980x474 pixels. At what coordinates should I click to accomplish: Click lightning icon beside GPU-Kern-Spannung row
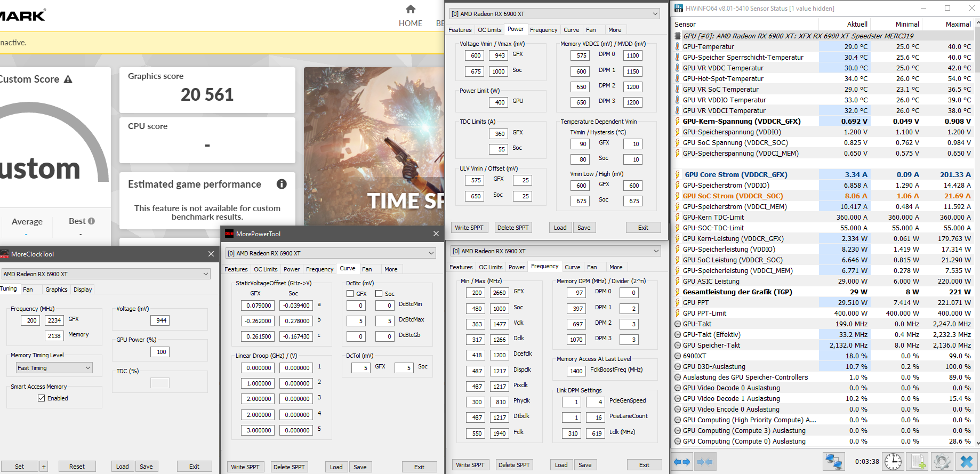(678, 121)
